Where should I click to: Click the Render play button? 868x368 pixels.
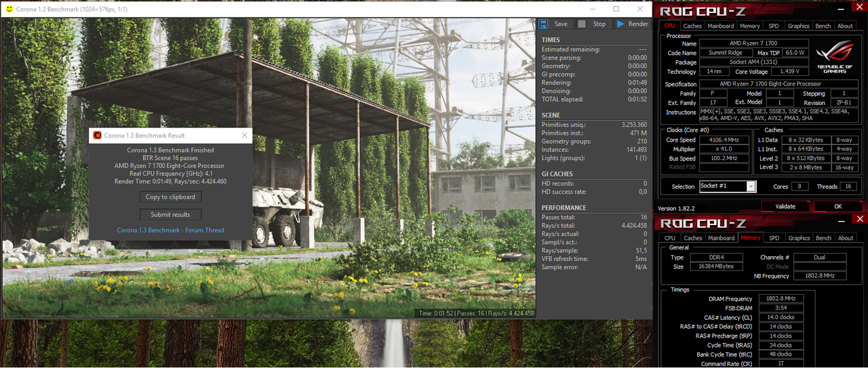(x=632, y=24)
